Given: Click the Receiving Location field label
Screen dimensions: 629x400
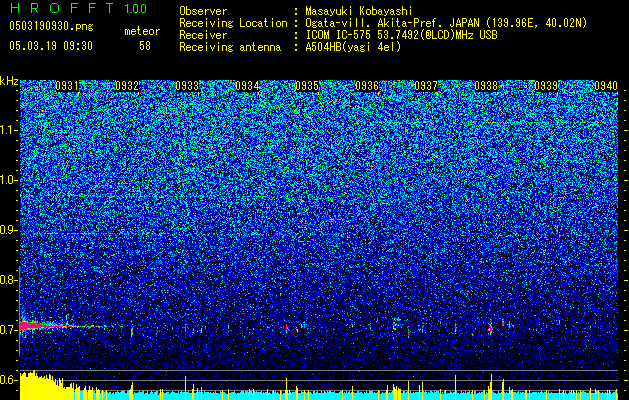Looking at the screenshot, I should (233, 23).
